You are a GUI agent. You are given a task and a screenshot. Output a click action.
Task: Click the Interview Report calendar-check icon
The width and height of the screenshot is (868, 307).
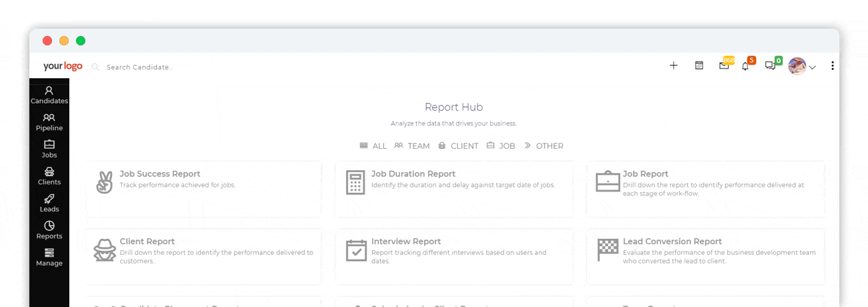tap(356, 250)
